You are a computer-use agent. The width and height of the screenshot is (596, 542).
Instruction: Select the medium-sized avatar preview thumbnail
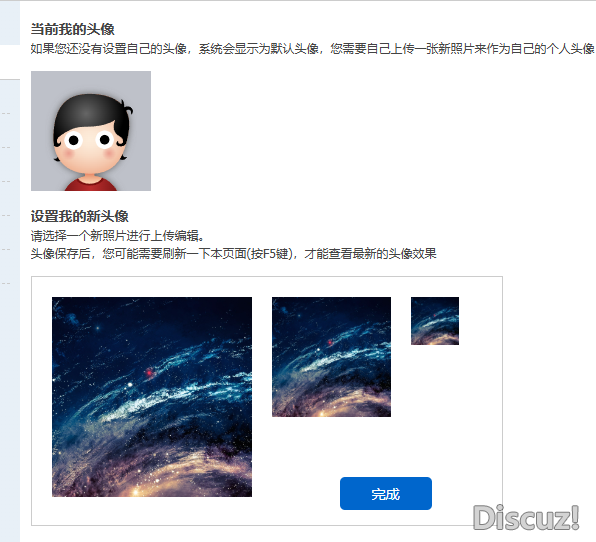click(331, 357)
